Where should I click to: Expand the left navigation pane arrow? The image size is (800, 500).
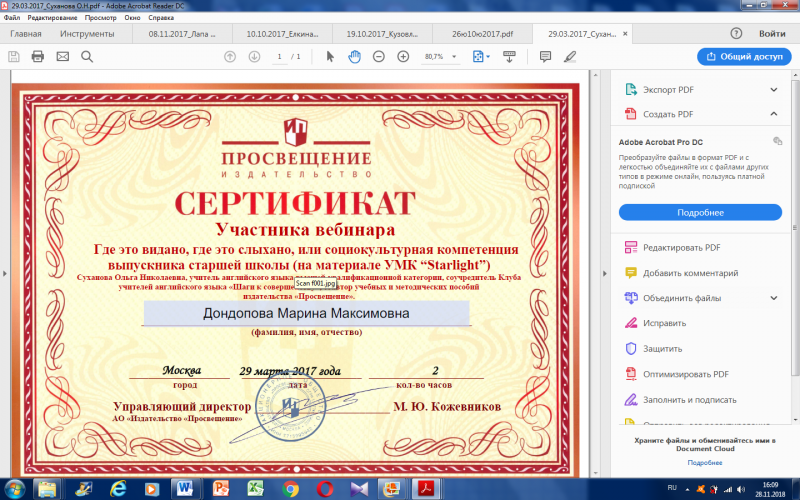coord(5,273)
